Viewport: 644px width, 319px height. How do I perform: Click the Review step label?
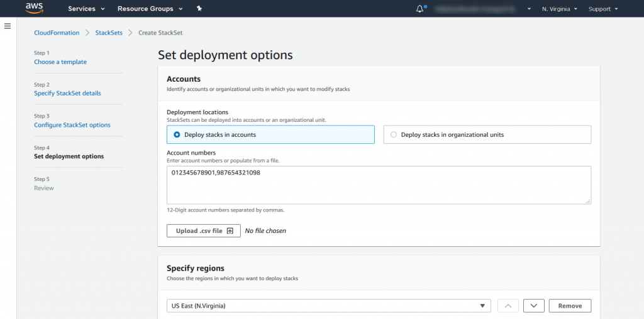[44, 188]
